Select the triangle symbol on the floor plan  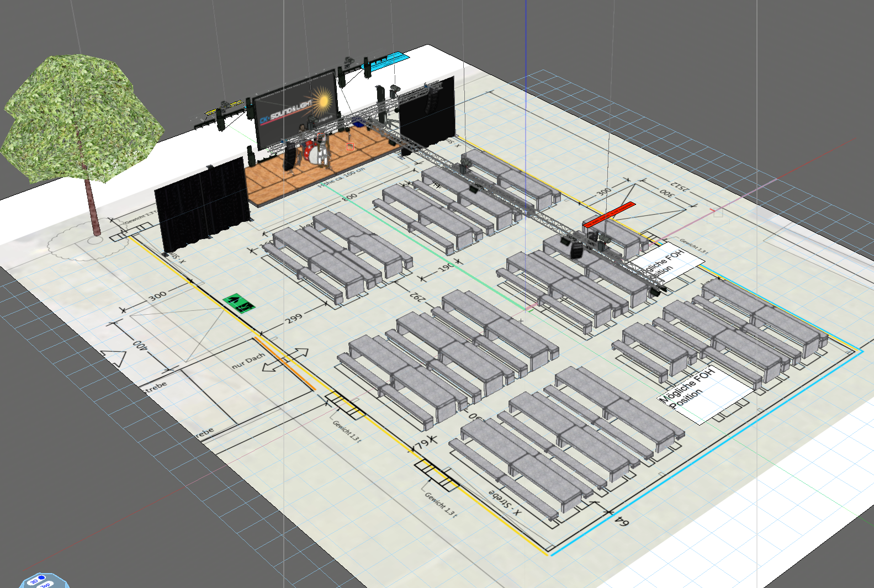point(115,359)
